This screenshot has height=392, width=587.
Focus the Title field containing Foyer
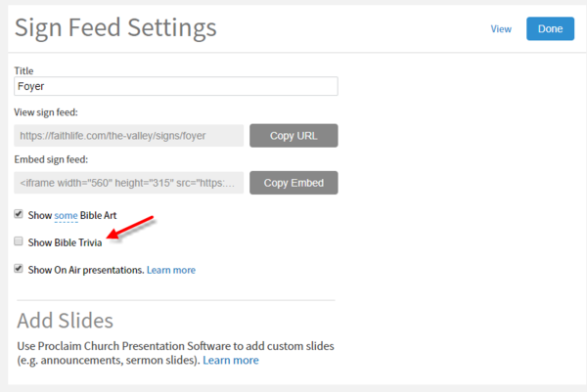pyautogui.click(x=176, y=86)
